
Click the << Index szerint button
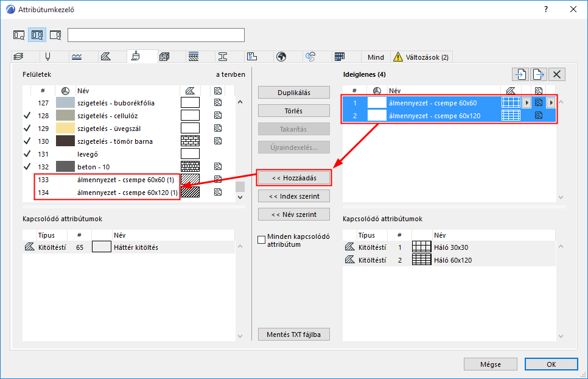pos(294,196)
